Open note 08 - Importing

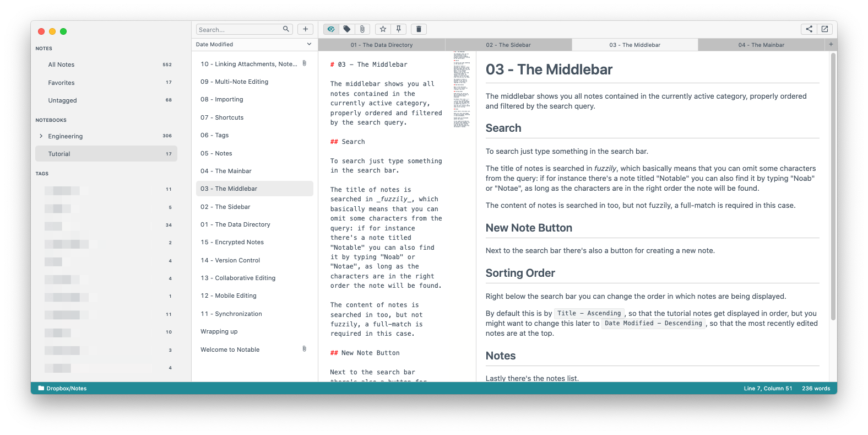click(254, 99)
